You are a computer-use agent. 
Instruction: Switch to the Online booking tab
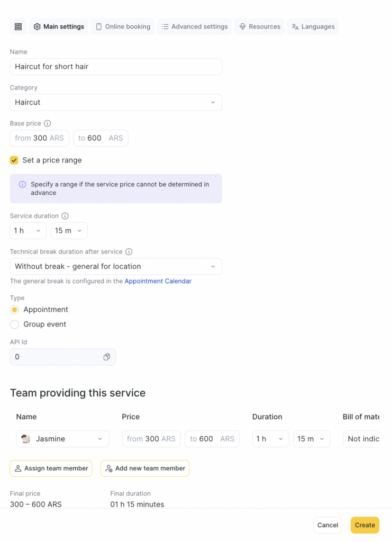coord(123,26)
